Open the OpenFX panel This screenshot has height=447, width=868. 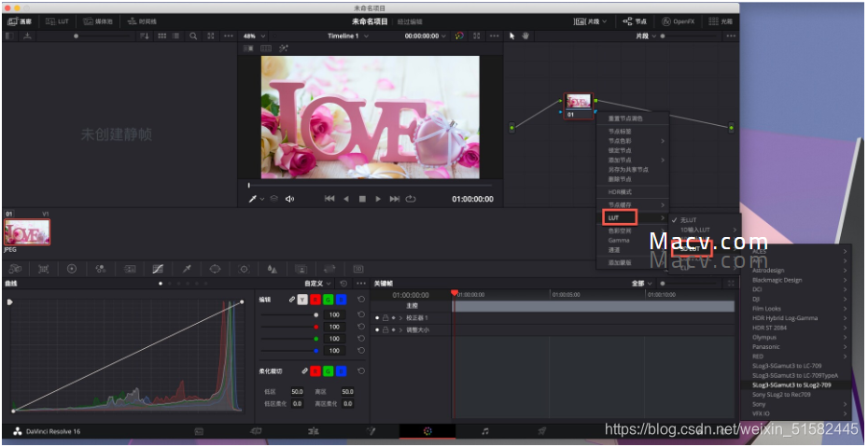click(679, 21)
